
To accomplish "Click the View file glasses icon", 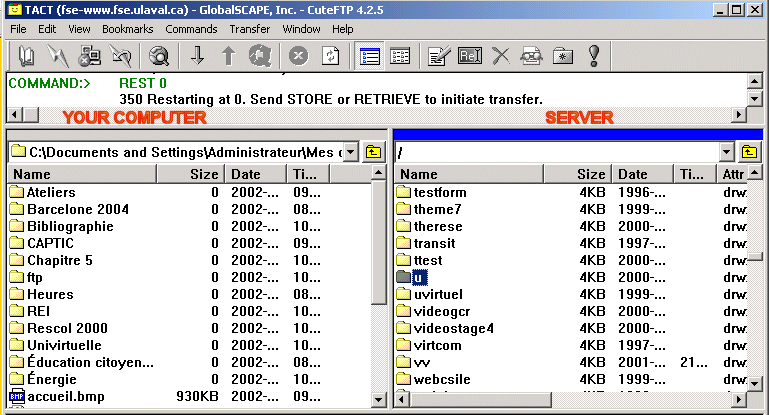I will click(x=532, y=56).
